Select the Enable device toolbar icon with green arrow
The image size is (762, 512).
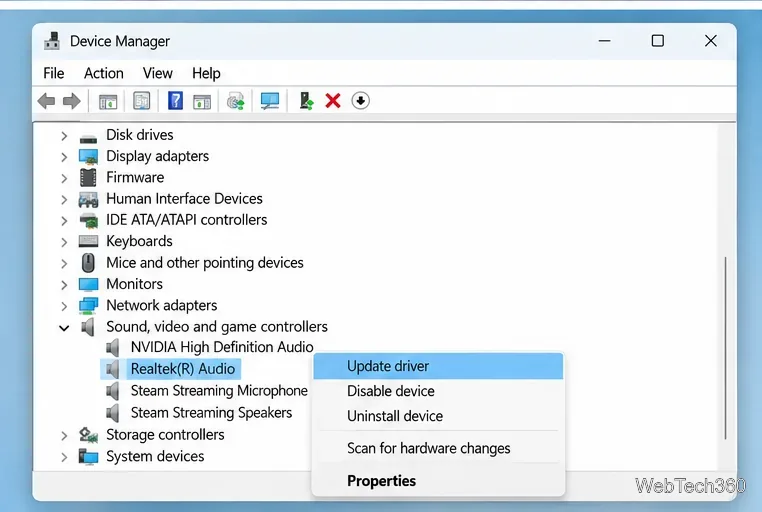pos(306,101)
